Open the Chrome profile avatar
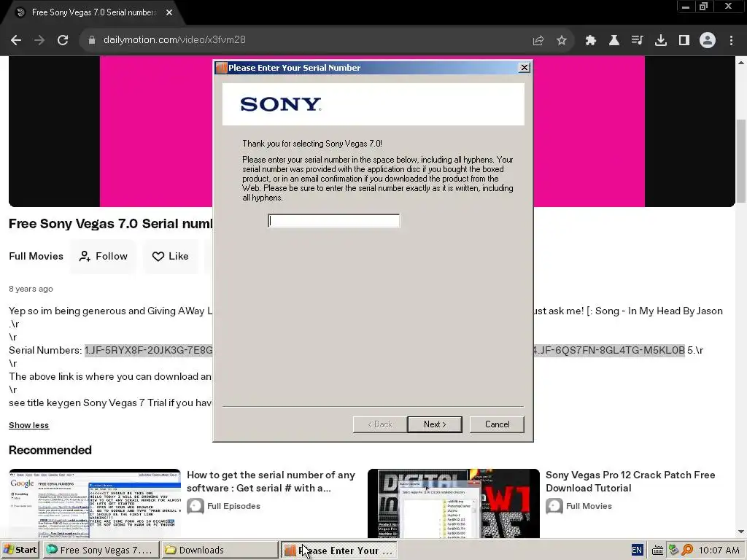The height and width of the screenshot is (560, 747). (708, 40)
